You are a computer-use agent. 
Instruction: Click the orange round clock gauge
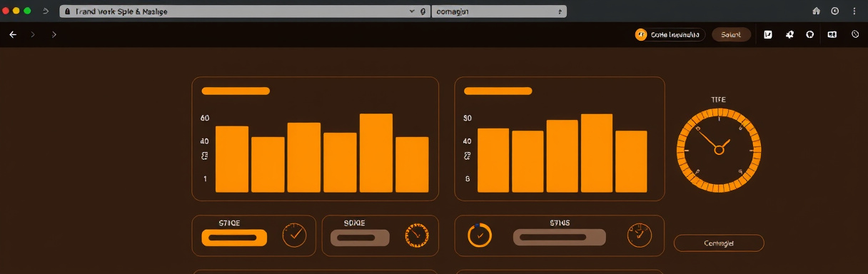tap(719, 151)
